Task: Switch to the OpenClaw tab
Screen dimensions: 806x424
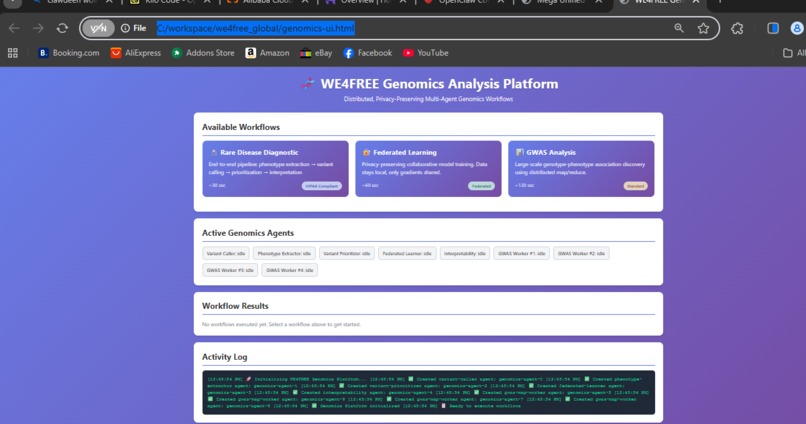Action: coord(464,3)
